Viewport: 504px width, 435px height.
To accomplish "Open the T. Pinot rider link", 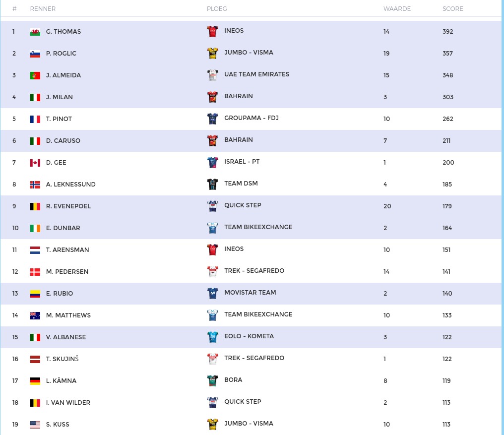I will (59, 119).
